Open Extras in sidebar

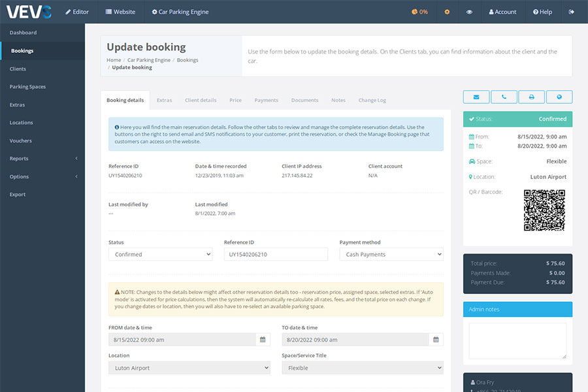[x=42, y=105]
